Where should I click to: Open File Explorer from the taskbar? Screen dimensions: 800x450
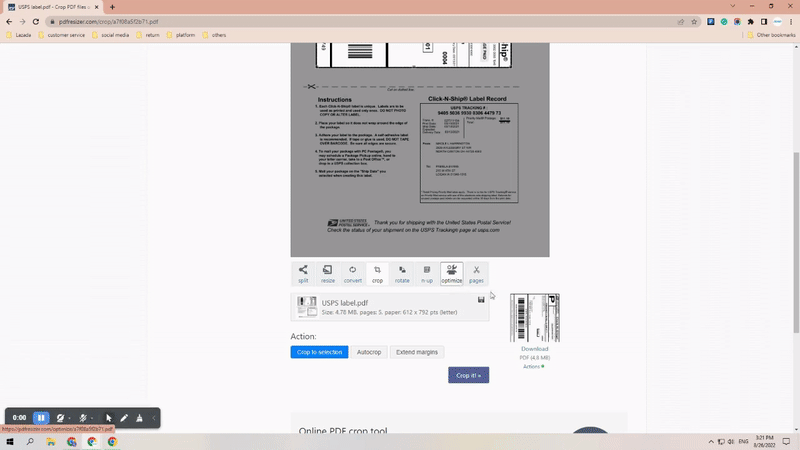51,442
